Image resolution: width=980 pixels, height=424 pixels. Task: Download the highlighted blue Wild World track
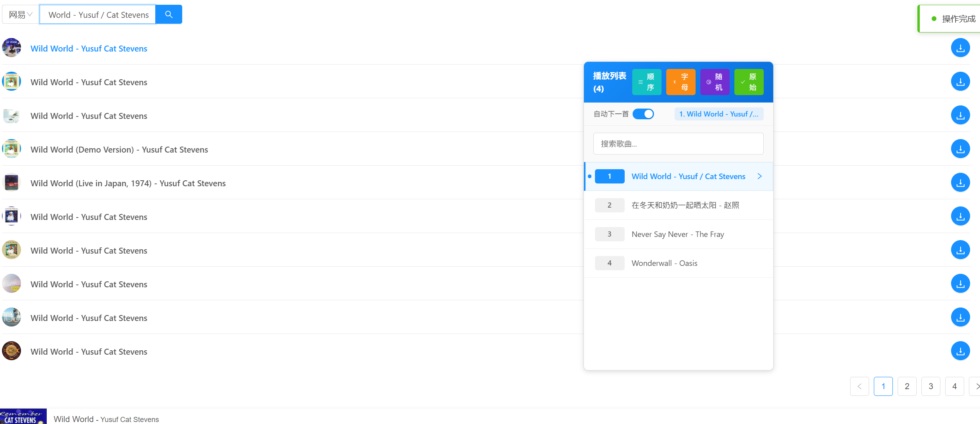[x=960, y=48]
